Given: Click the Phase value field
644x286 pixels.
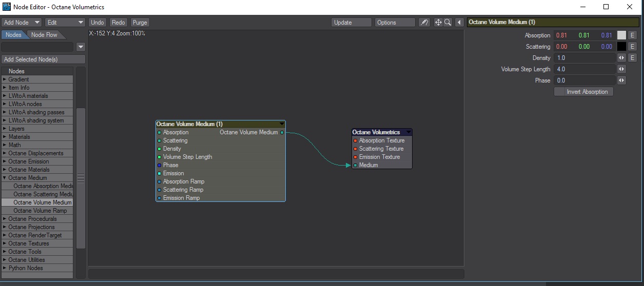Looking at the screenshot, I should (x=584, y=80).
